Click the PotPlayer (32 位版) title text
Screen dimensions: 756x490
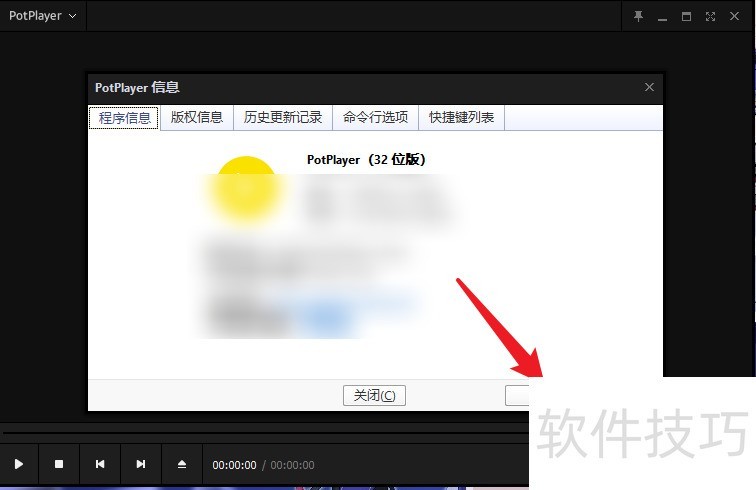(366, 160)
